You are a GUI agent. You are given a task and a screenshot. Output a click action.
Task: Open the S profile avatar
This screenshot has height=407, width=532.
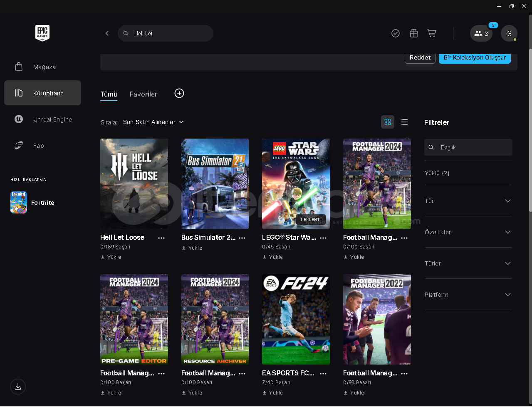click(x=509, y=33)
